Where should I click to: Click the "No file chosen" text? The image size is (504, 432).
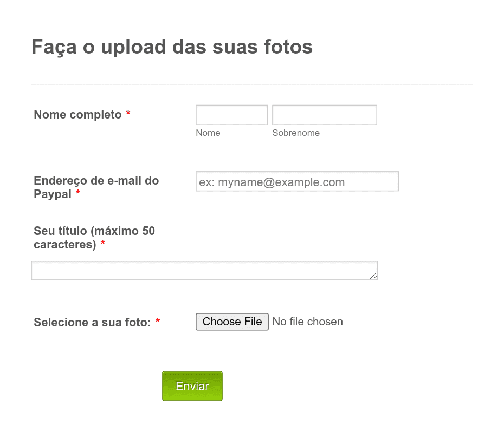(x=308, y=322)
